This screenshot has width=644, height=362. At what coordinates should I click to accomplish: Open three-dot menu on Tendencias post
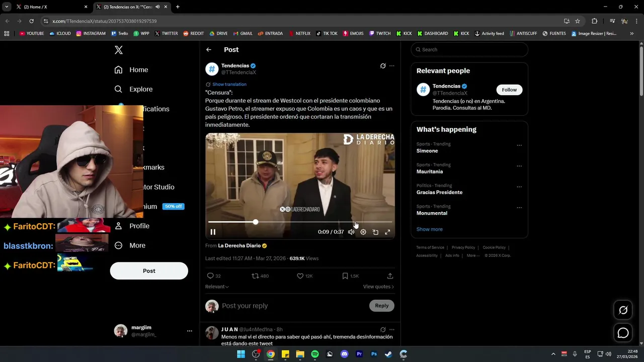point(392,66)
